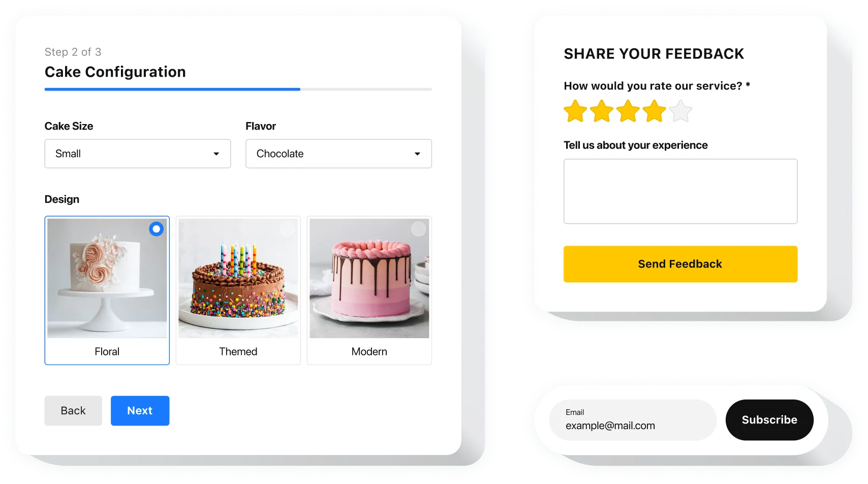Go to the Next step
868x484 pixels.
(140, 411)
